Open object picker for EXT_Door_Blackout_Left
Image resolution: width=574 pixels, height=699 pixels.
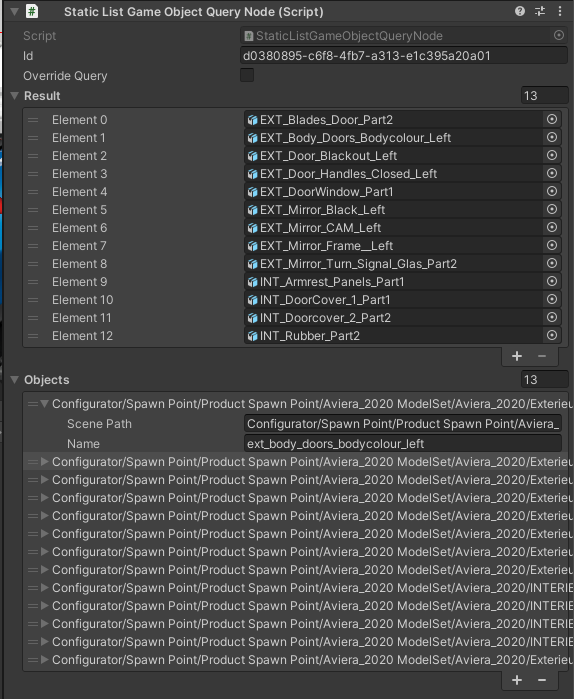(x=552, y=155)
